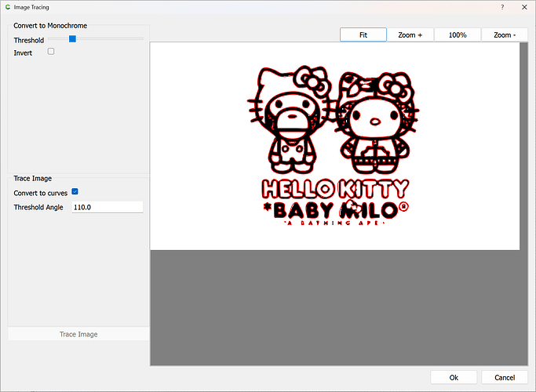Close the Image Tracing window
Screen dimensions: 536x392
524,7
